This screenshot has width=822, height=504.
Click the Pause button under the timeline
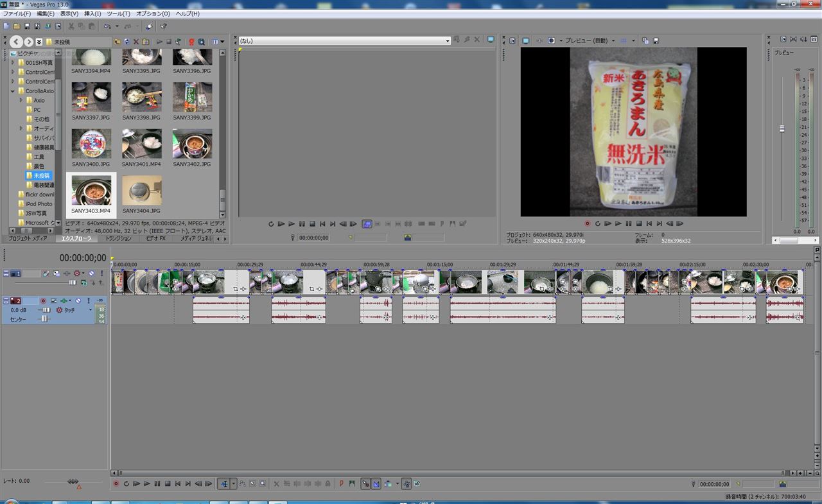point(157,483)
